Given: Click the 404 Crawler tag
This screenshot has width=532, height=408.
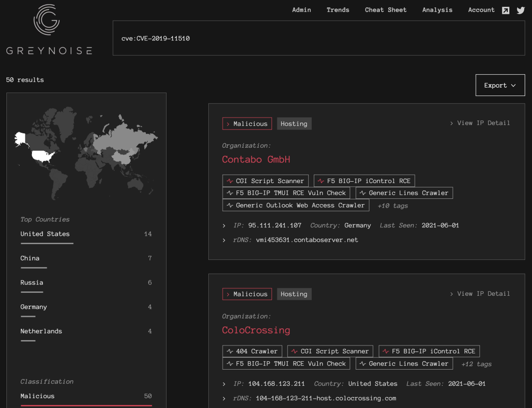Looking at the screenshot, I should tap(252, 351).
